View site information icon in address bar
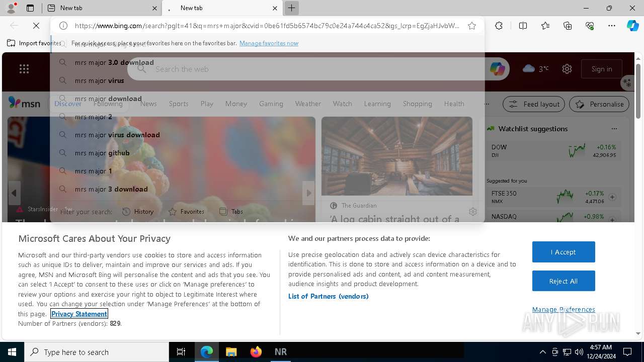644x362 pixels. pos(63,26)
